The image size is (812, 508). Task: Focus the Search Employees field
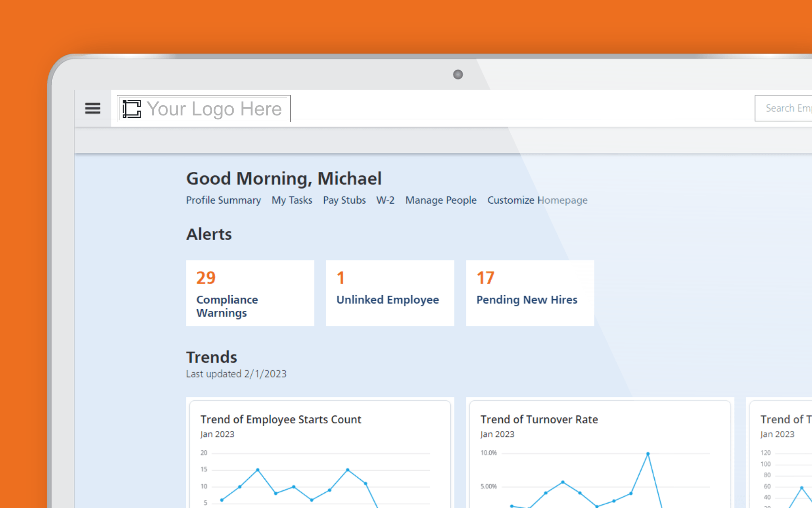pos(783,108)
